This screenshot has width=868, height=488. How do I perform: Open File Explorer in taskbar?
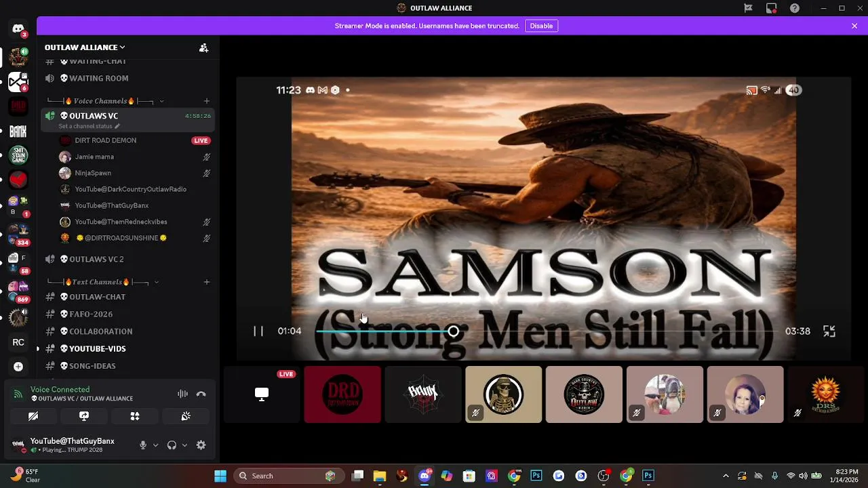click(x=380, y=476)
